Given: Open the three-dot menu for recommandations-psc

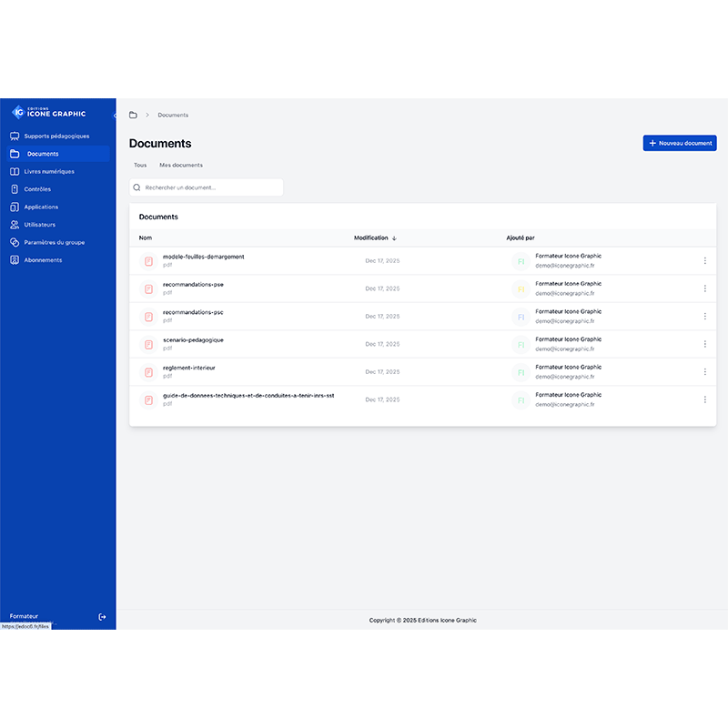Looking at the screenshot, I should tap(704, 316).
